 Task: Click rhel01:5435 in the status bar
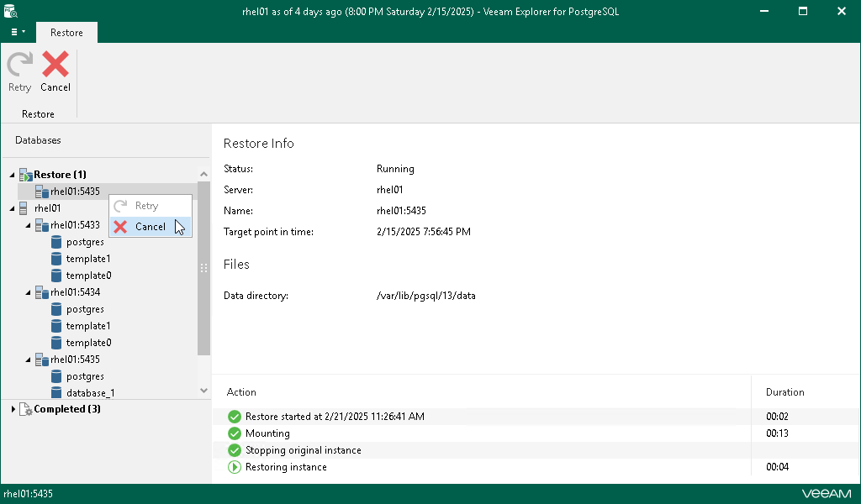click(28, 494)
